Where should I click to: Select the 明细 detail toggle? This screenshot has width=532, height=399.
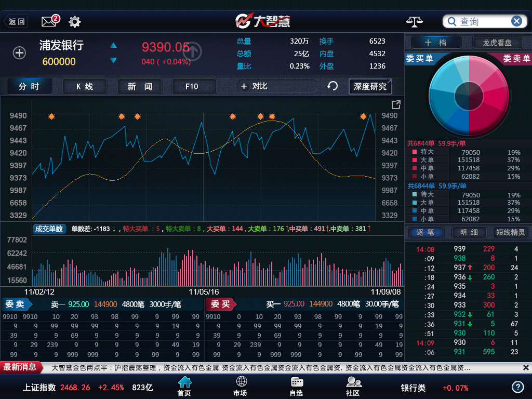pos(469,232)
